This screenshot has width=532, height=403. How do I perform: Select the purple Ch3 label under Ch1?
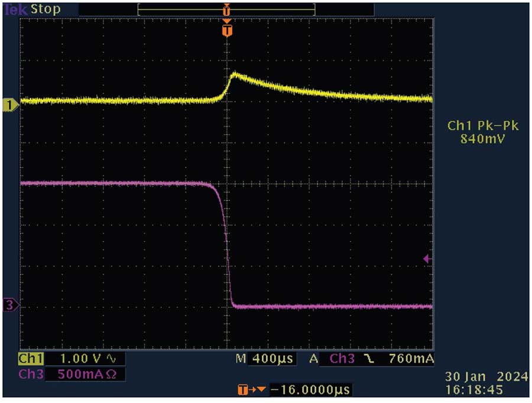click(x=30, y=374)
